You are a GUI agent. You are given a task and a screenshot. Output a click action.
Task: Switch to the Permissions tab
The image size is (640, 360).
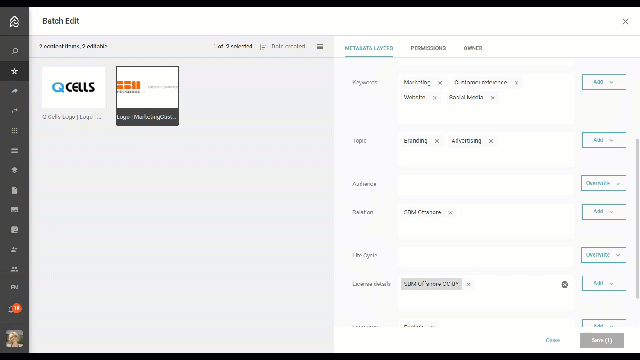pyautogui.click(x=428, y=48)
